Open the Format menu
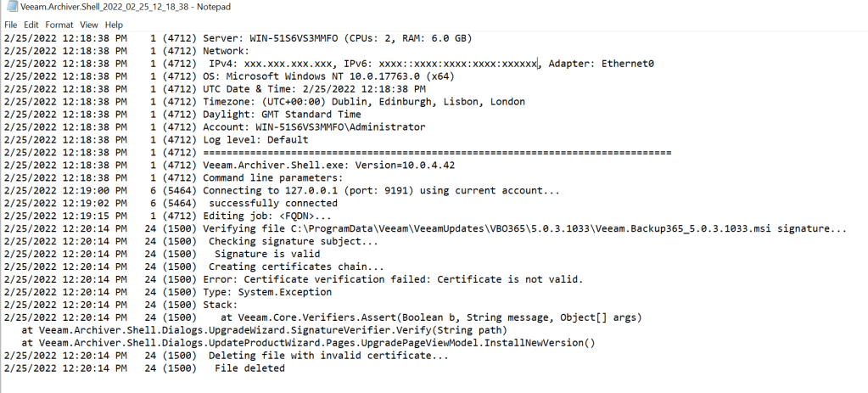The image size is (868, 393). pos(59,25)
